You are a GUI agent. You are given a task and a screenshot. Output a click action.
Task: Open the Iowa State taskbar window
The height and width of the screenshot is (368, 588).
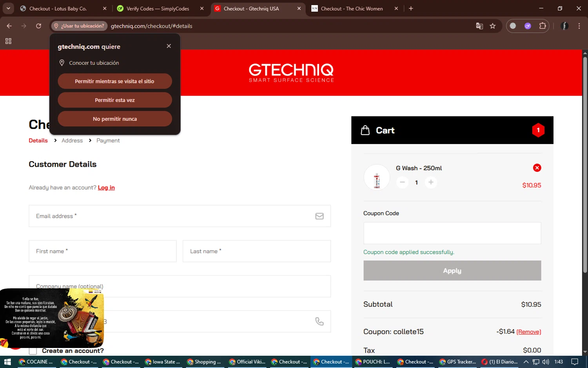click(163, 362)
